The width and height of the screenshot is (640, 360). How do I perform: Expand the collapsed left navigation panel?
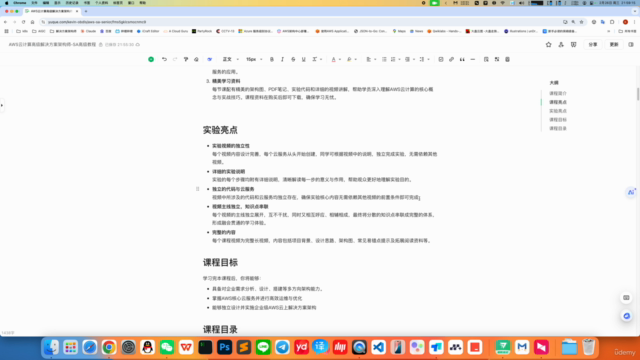[x=2, y=106]
